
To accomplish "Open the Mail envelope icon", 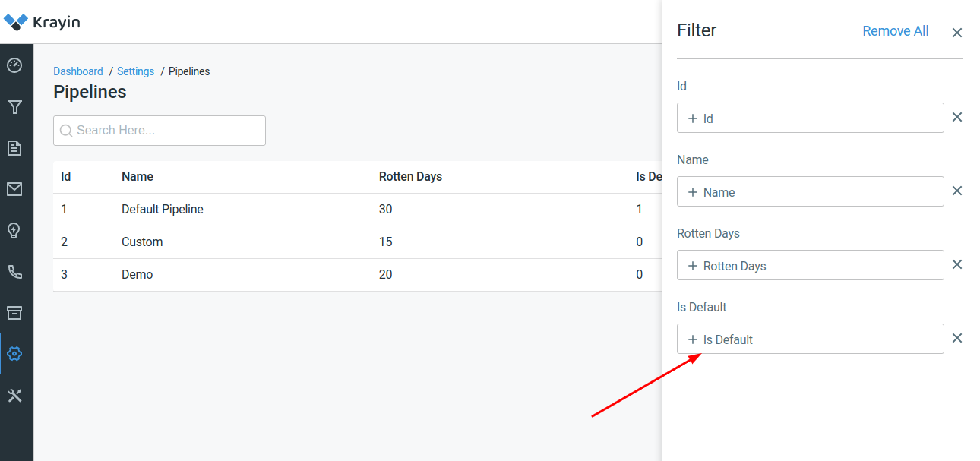I will pyautogui.click(x=15, y=189).
